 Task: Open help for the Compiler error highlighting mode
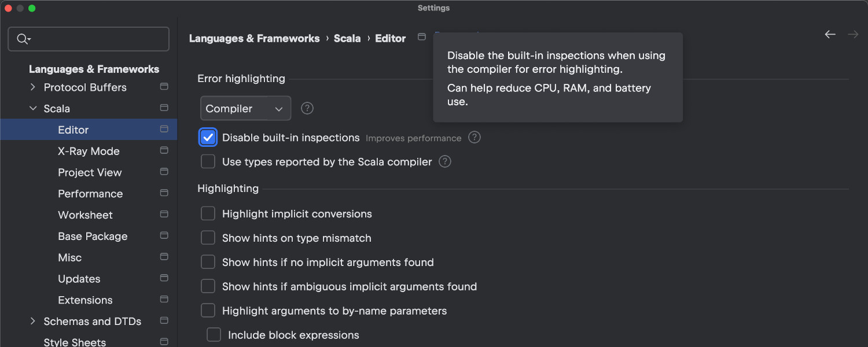(x=307, y=108)
